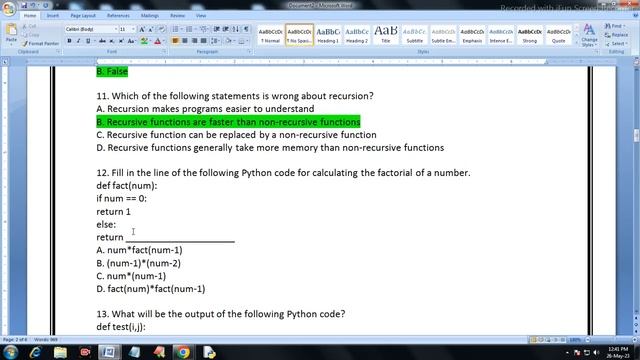Image resolution: width=640 pixels, height=360 pixels.
Task: Click screen recorder icon on taskbar
Action: (x=85, y=352)
